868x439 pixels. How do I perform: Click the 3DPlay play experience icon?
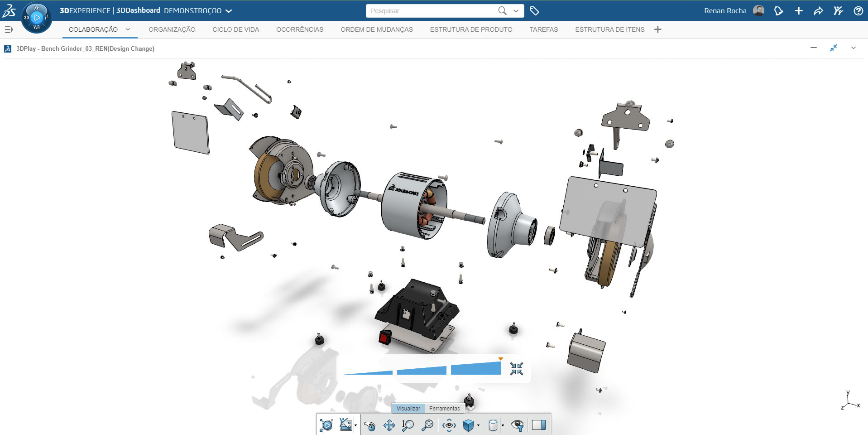pos(326,425)
